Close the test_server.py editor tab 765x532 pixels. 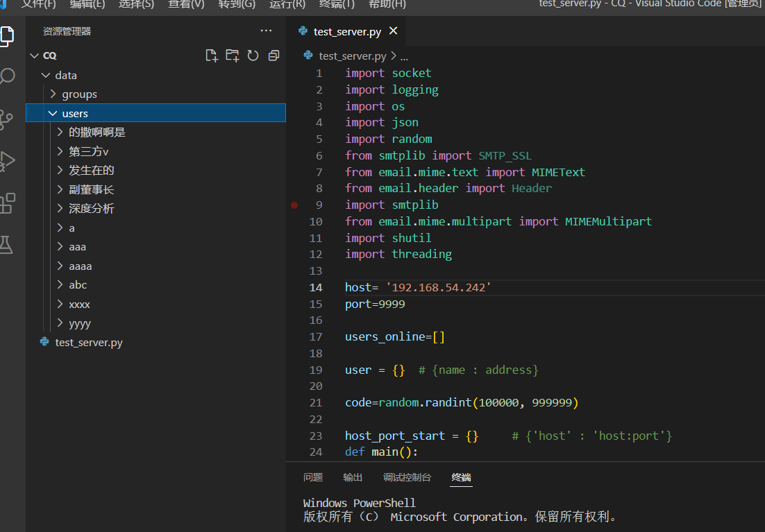394,31
